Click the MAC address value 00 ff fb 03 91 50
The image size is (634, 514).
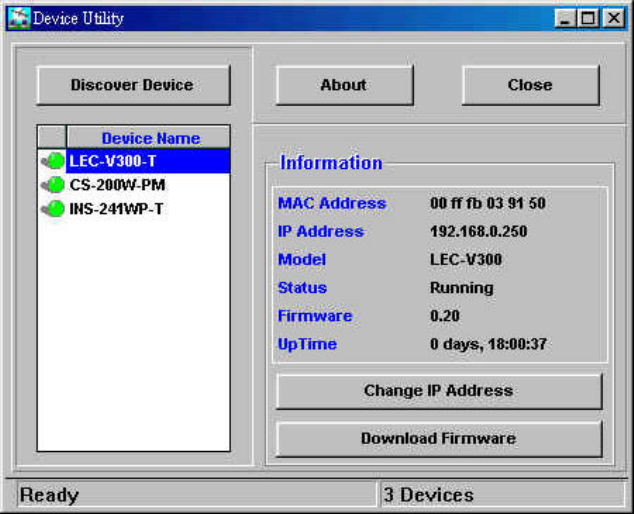[x=487, y=203]
